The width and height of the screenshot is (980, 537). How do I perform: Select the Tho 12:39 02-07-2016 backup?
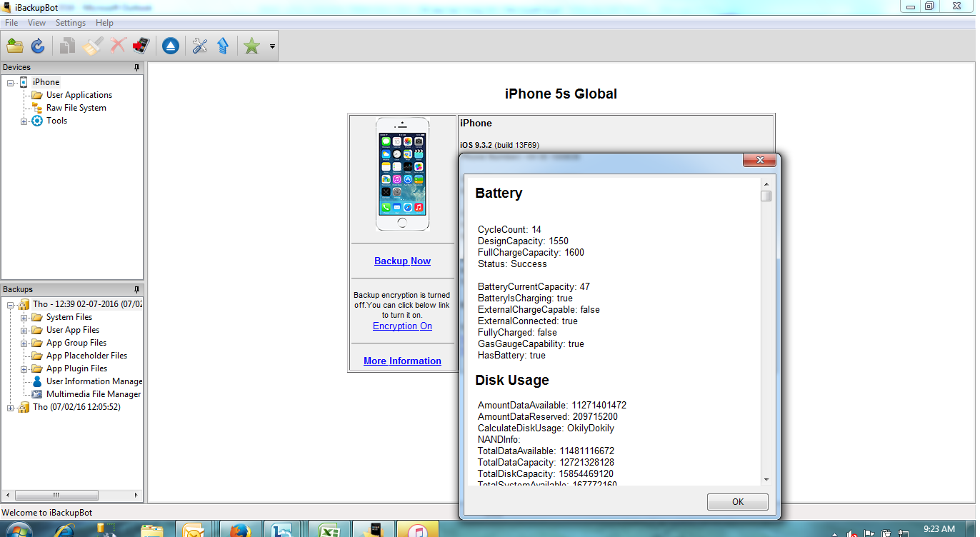pyautogui.click(x=87, y=304)
